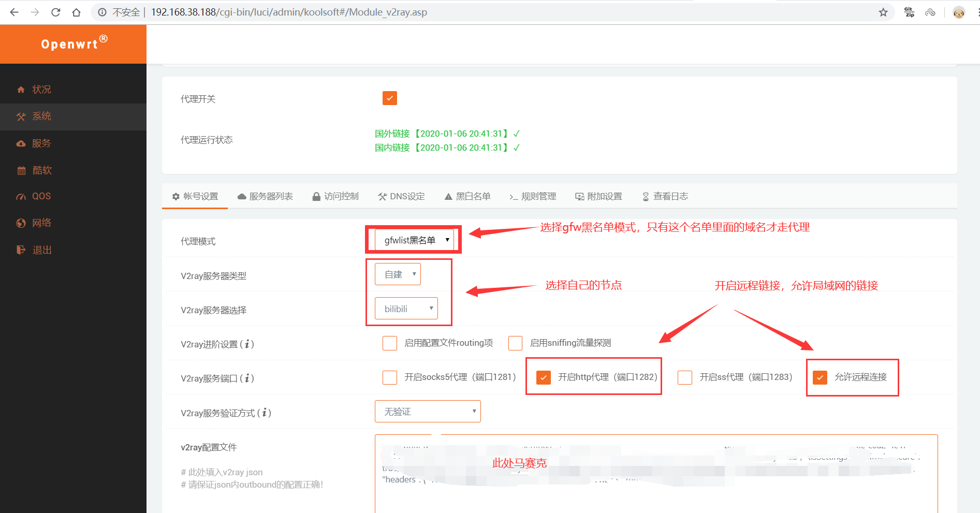Click the gauge icon beside QOS
Screen dimensions: 980x513
pos(21,196)
